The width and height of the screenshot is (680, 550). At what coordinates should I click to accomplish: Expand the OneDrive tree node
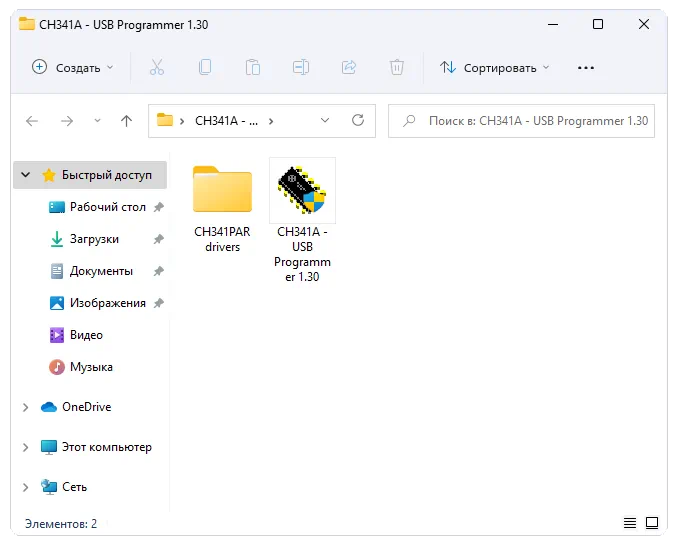click(26, 407)
